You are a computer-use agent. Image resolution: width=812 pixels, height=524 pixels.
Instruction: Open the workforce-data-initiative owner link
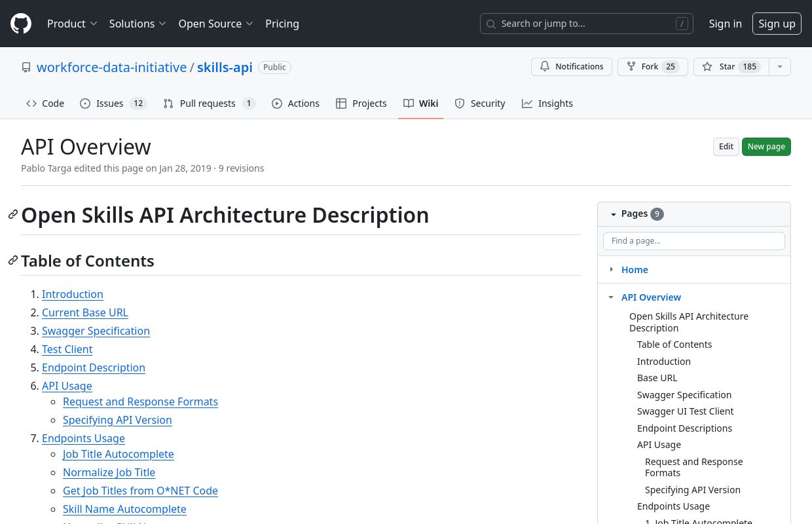tap(111, 67)
